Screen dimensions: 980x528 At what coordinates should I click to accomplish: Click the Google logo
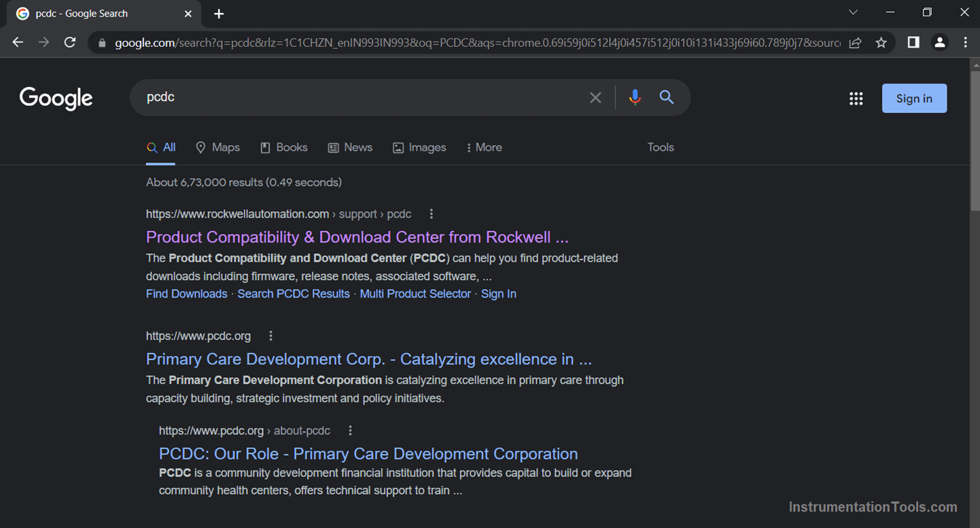pyautogui.click(x=56, y=99)
